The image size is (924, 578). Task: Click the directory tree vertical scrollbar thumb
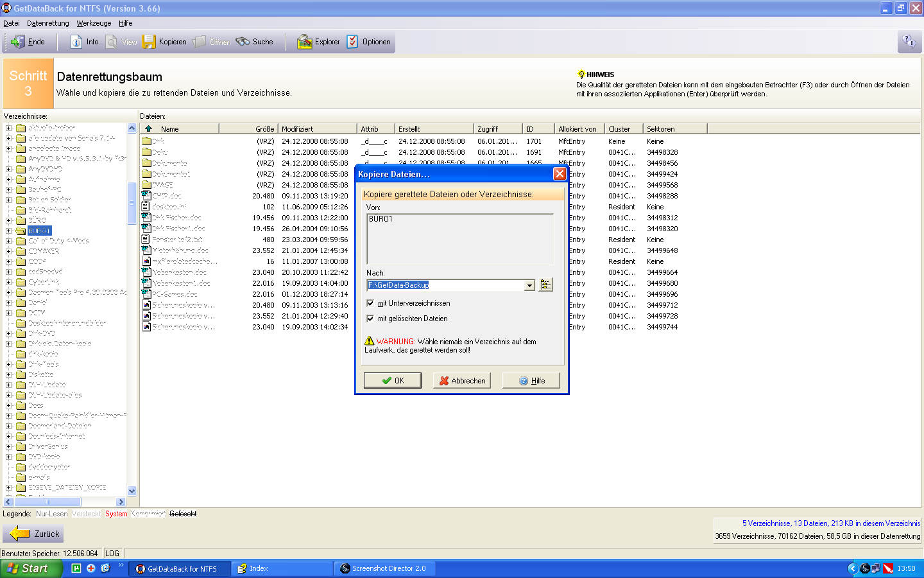click(132, 203)
